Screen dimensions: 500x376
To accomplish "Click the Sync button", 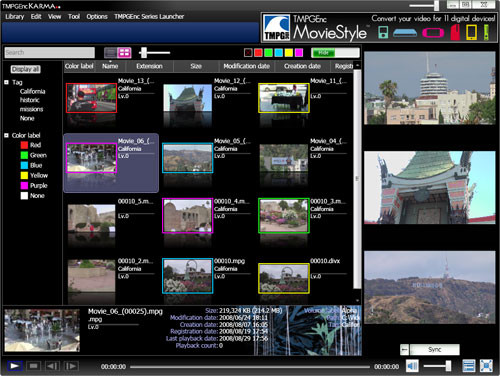I will tap(434, 349).
